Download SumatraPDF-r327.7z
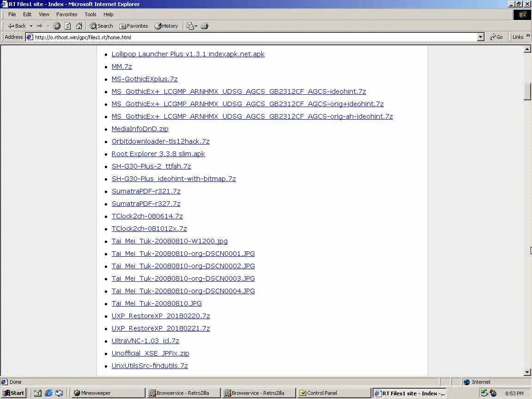The width and height of the screenshot is (532, 399). click(146, 204)
